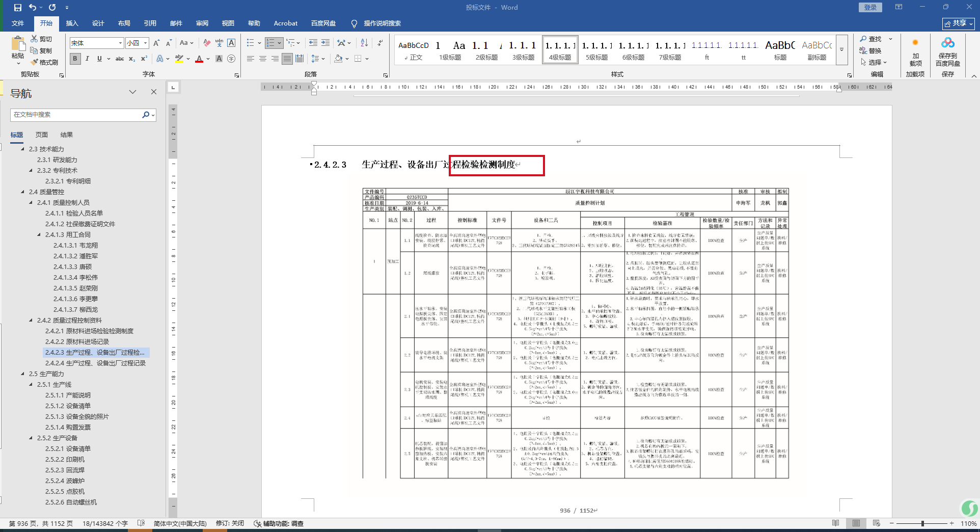Collapse the 2.4.1.3 用工合同 heading

pos(39,235)
